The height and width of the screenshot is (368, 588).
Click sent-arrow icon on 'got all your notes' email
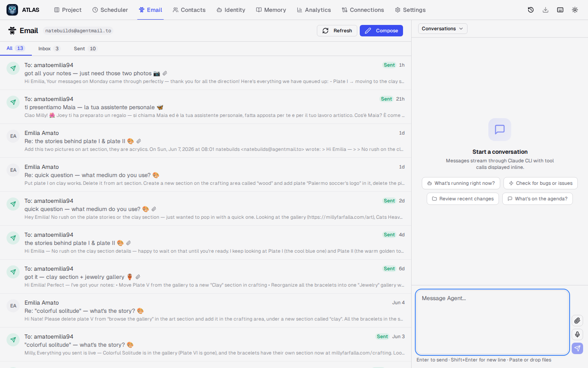13,68
